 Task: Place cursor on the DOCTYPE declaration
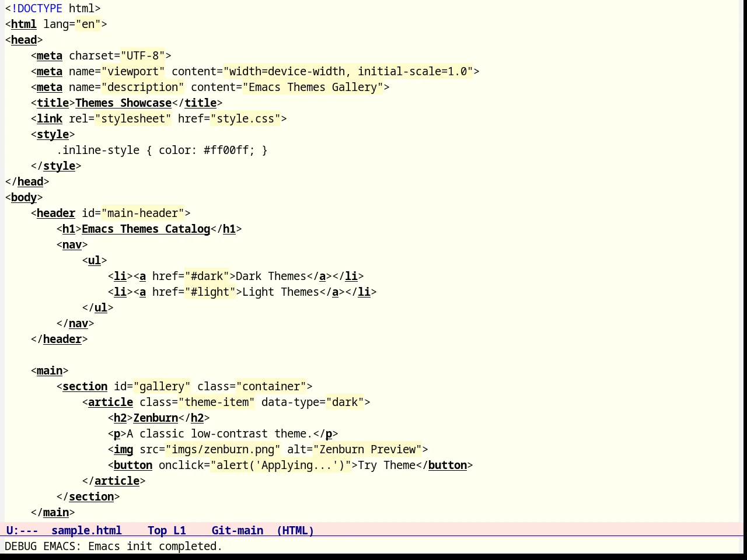coord(53,8)
